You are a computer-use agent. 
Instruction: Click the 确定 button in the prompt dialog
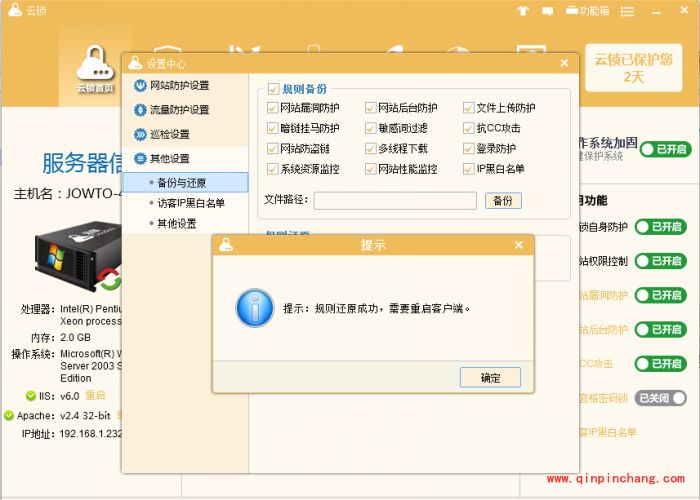click(x=490, y=377)
